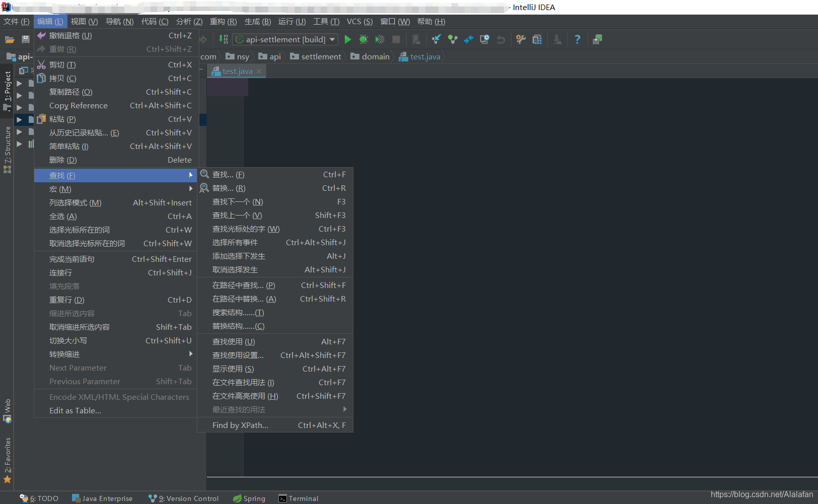Open the 代码 (C) menu
This screenshot has height=504, width=818.
[155, 22]
